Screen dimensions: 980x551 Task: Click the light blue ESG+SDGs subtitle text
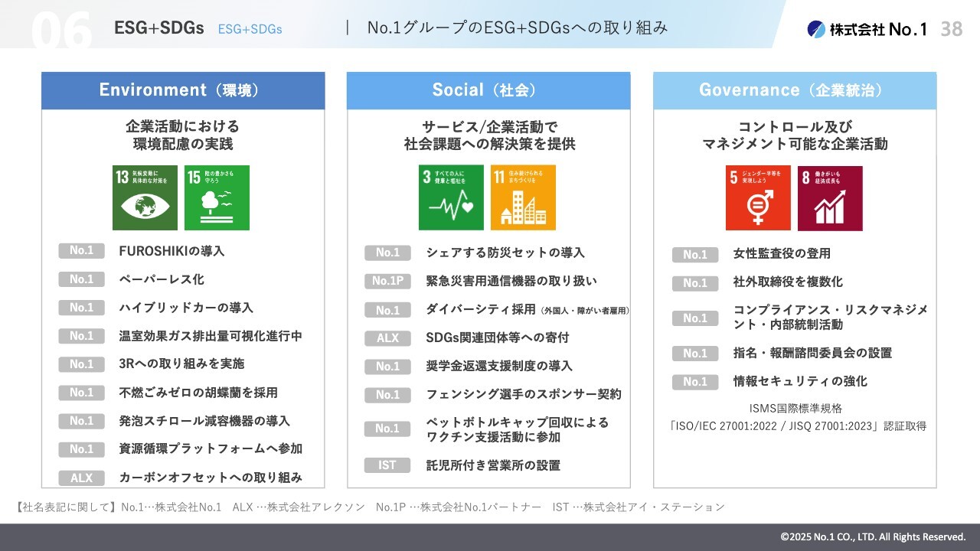[250, 29]
